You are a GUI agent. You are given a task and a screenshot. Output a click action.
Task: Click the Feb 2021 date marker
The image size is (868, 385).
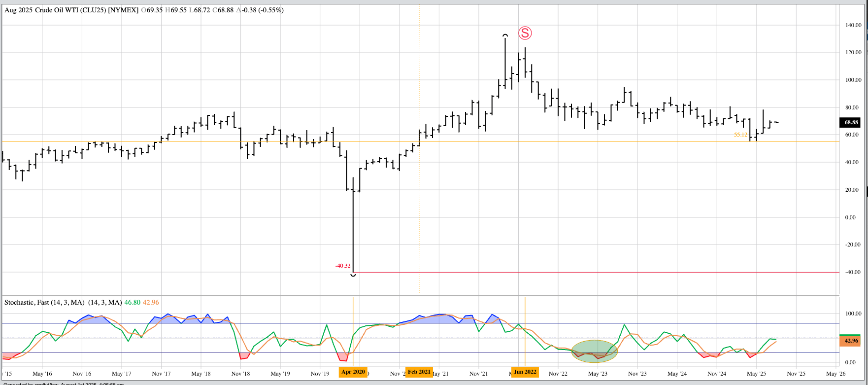pyautogui.click(x=419, y=372)
